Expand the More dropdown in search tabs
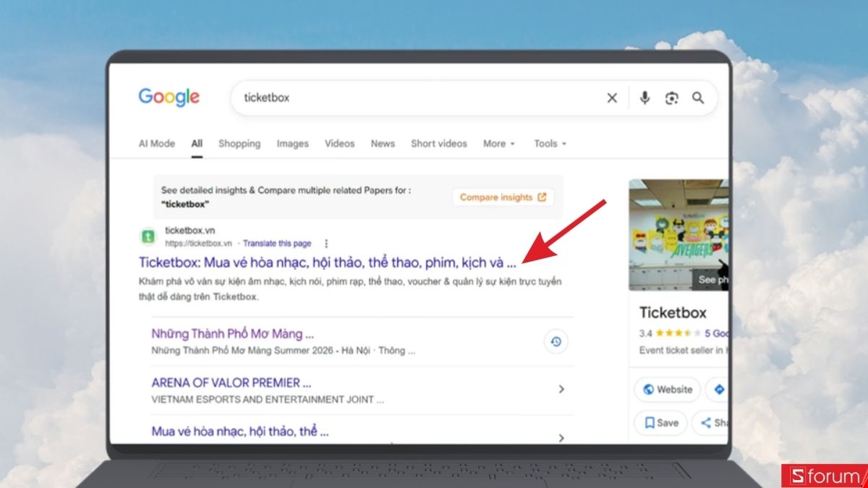The height and width of the screenshot is (488, 868). 499,143
